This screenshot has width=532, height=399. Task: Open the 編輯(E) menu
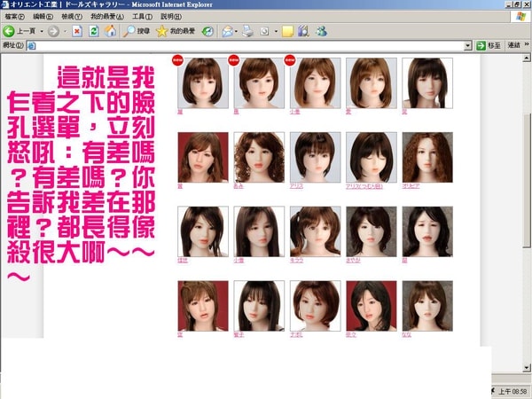click(43, 16)
